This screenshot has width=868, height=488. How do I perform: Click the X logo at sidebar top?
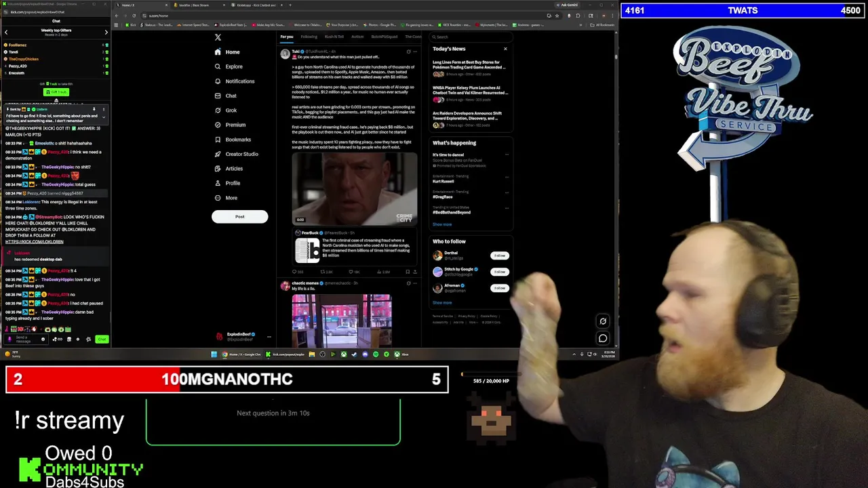tap(218, 37)
